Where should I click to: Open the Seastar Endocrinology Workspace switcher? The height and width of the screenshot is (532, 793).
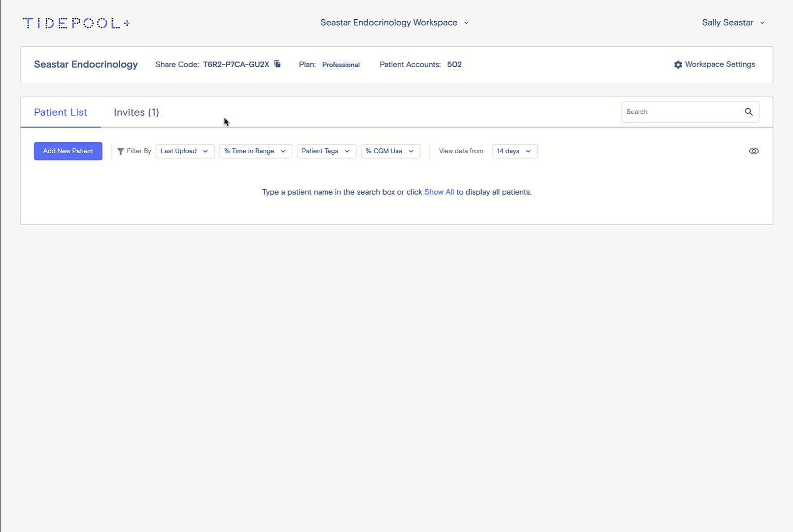point(394,23)
